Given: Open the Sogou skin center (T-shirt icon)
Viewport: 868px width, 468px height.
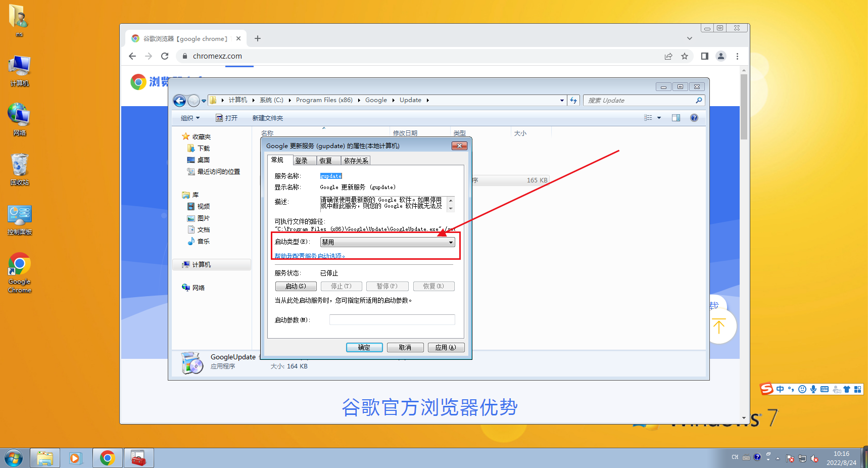Looking at the screenshot, I should (847, 389).
